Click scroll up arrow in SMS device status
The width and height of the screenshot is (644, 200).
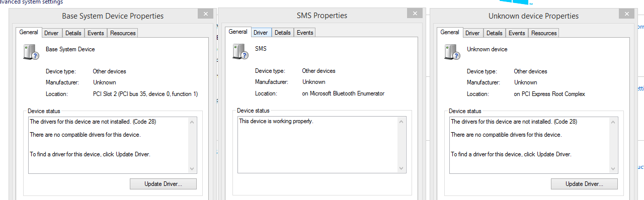(401, 122)
